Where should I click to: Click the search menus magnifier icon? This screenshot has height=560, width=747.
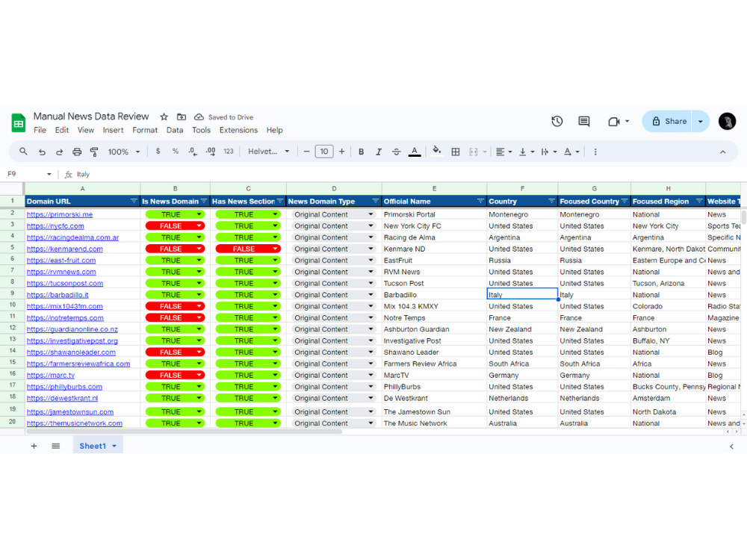click(x=23, y=152)
